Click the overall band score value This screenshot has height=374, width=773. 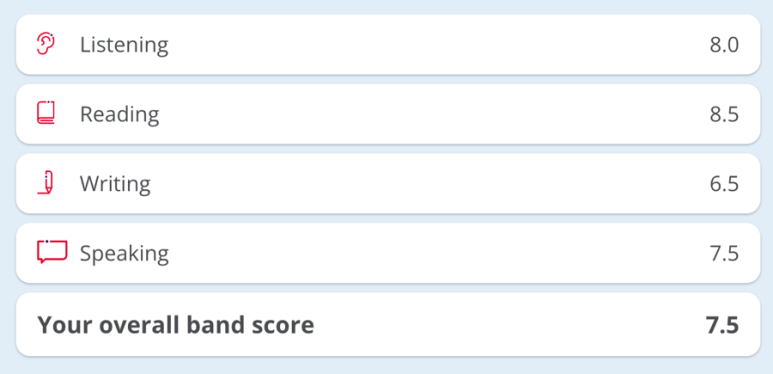pos(722,325)
